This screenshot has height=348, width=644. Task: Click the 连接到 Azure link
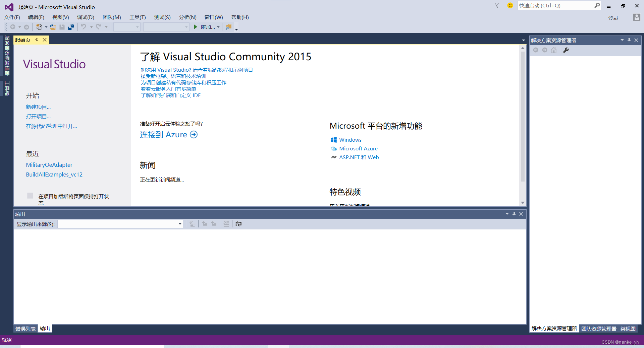point(163,135)
